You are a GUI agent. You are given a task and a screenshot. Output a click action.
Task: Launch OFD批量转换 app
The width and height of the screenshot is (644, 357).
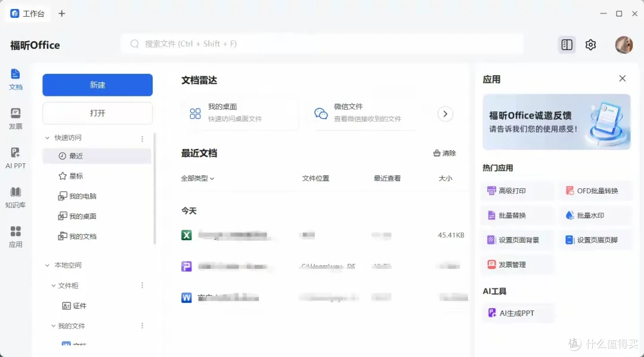pos(596,191)
